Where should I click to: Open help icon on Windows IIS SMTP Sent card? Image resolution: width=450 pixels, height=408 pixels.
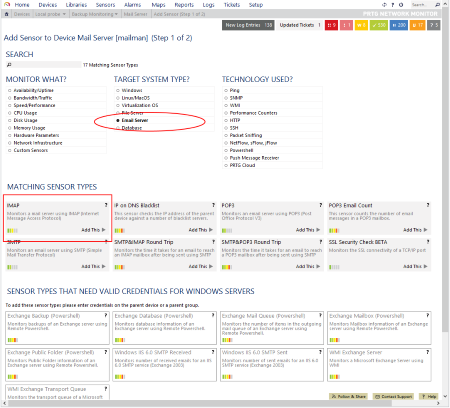(321, 352)
